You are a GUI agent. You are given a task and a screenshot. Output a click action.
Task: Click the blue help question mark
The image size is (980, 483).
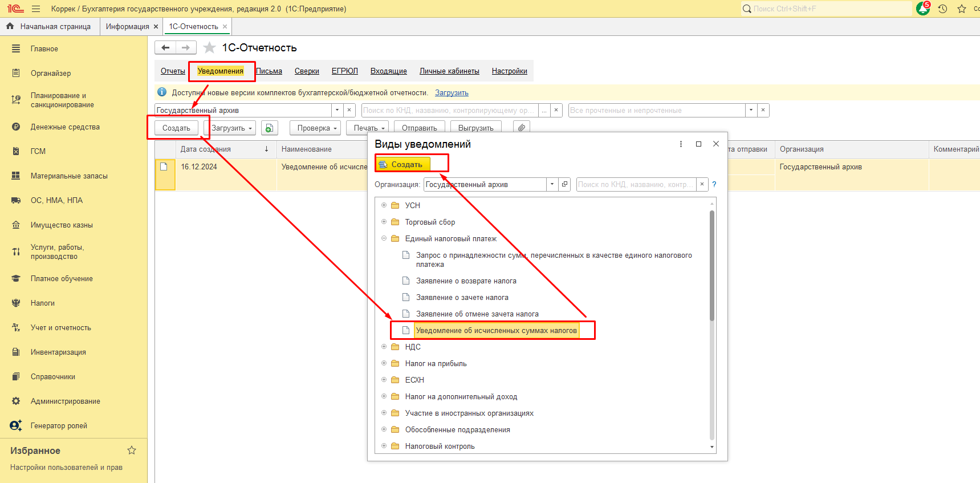(714, 184)
